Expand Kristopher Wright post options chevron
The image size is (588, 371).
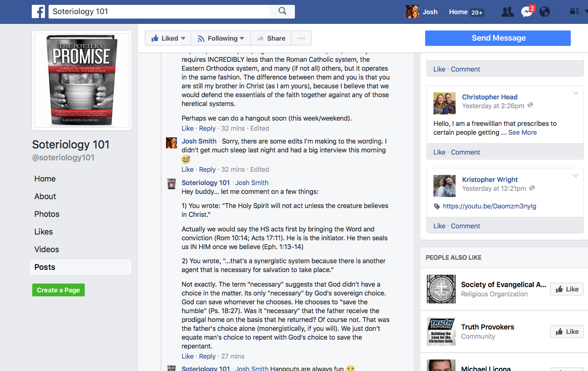pyautogui.click(x=576, y=176)
